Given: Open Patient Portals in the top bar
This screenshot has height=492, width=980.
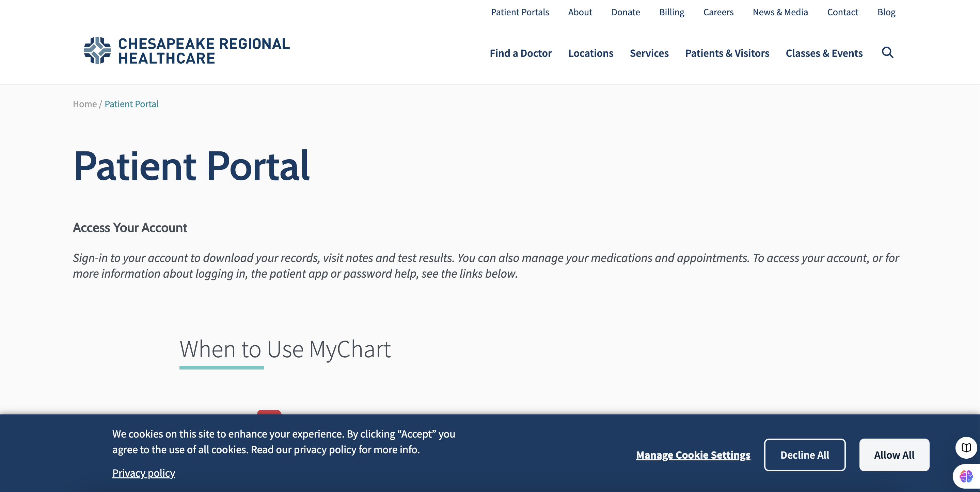Looking at the screenshot, I should pyautogui.click(x=520, y=12).
